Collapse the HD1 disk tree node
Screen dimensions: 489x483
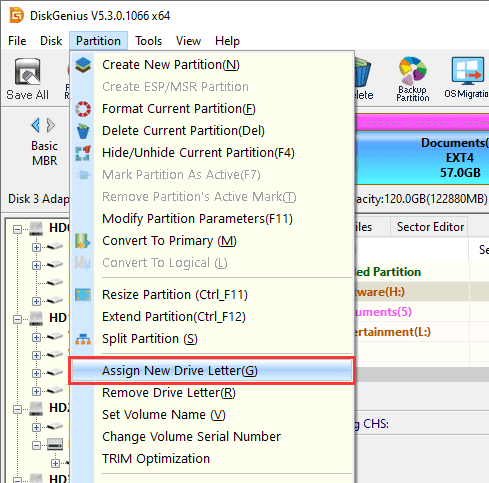click(x=17, y=319)
